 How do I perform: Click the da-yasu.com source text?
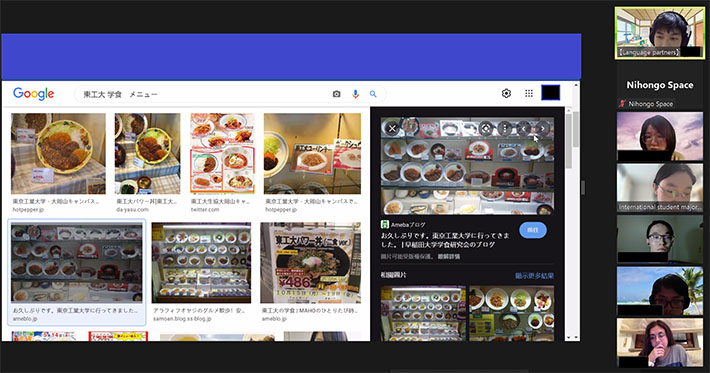click(132, 210)
